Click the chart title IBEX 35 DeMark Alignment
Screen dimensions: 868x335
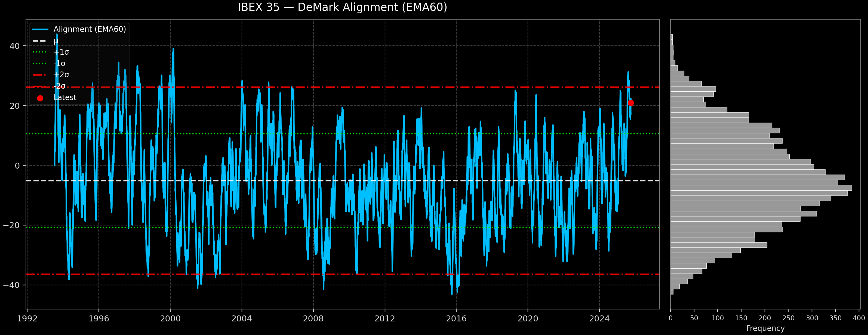tap(342, 7)
